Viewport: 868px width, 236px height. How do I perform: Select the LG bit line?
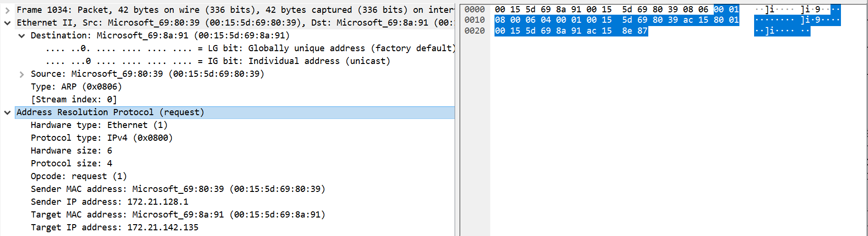pos(250,48)
